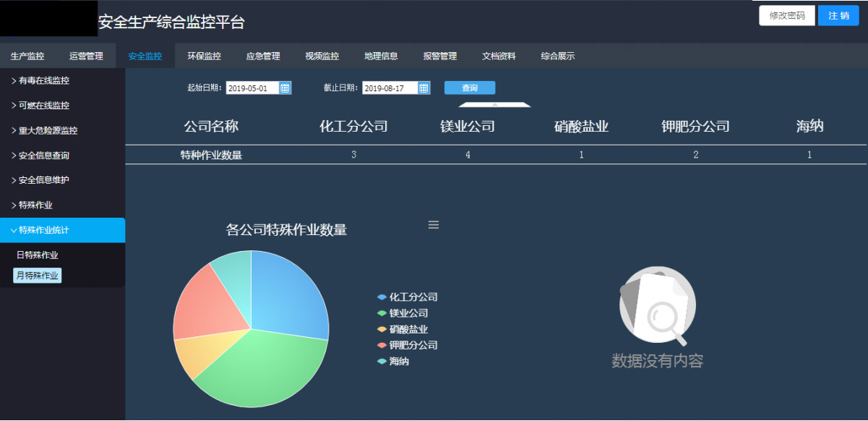Click the 查询 search button
868x421 pixels.
(x=470, y=88)
